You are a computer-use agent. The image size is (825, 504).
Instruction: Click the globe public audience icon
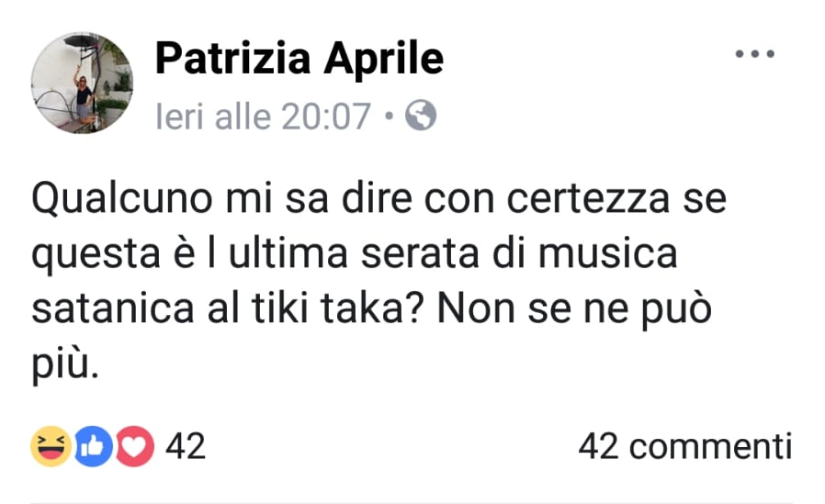click(x=421, y=116)
